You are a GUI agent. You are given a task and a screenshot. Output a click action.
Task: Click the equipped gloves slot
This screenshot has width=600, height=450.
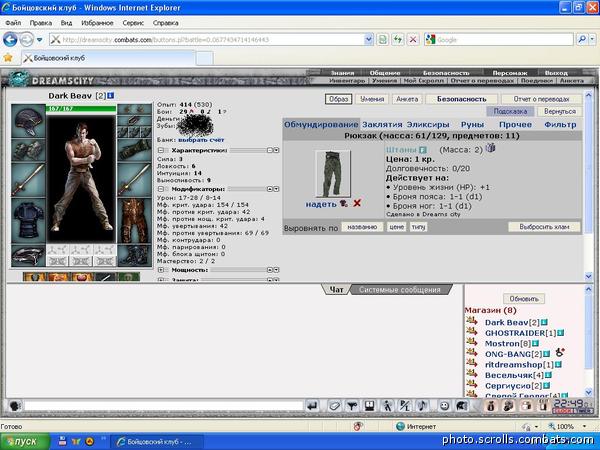click(28, 150)
